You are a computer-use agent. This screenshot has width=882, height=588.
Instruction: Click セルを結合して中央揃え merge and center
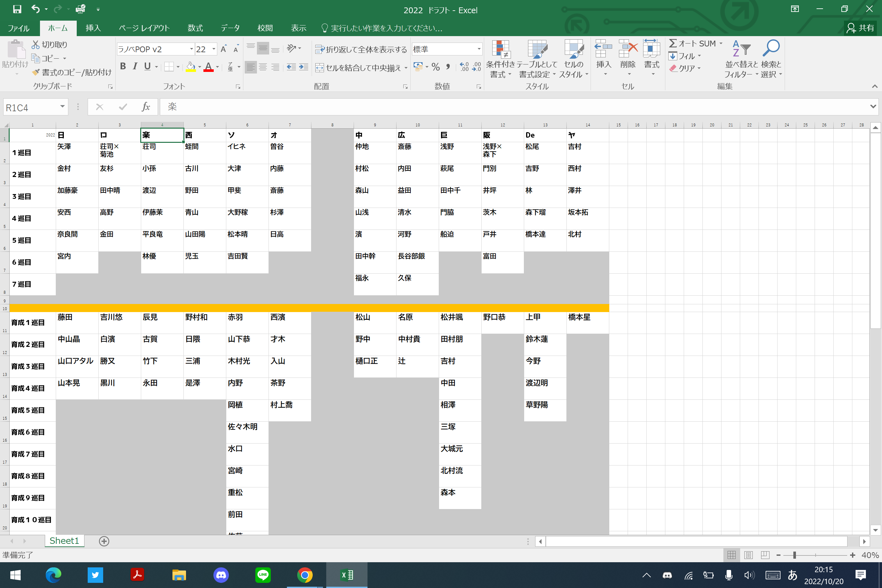[358, 67]
